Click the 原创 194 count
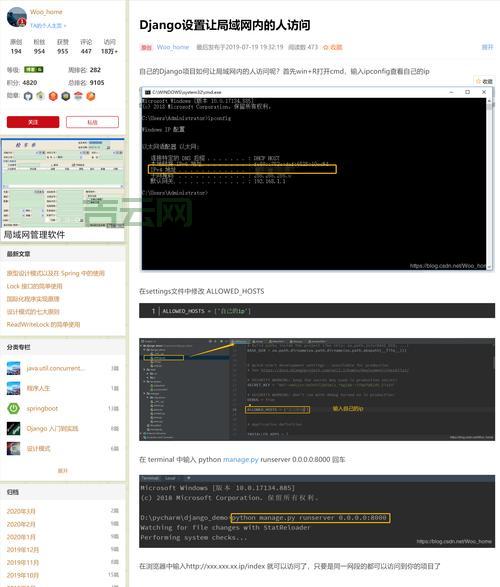This screenshot has width=500, height=587. point(16,47)
